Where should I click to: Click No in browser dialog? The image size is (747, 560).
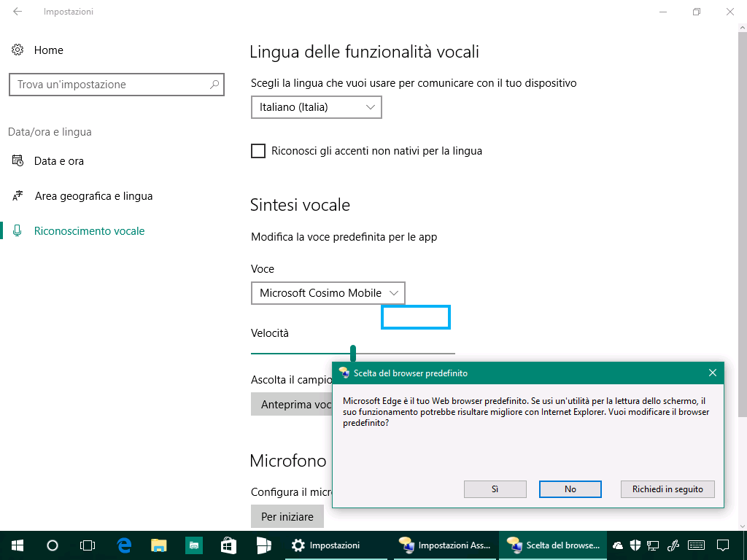(x=570, y=489)
